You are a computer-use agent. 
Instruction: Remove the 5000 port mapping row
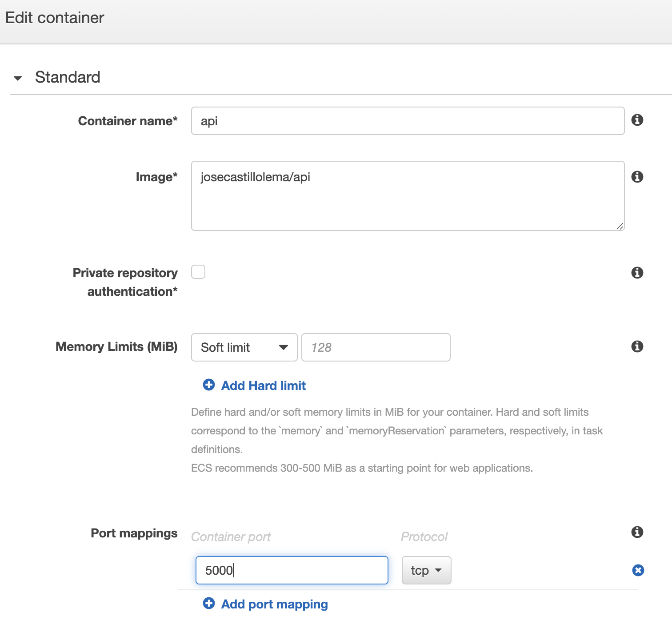638,570
